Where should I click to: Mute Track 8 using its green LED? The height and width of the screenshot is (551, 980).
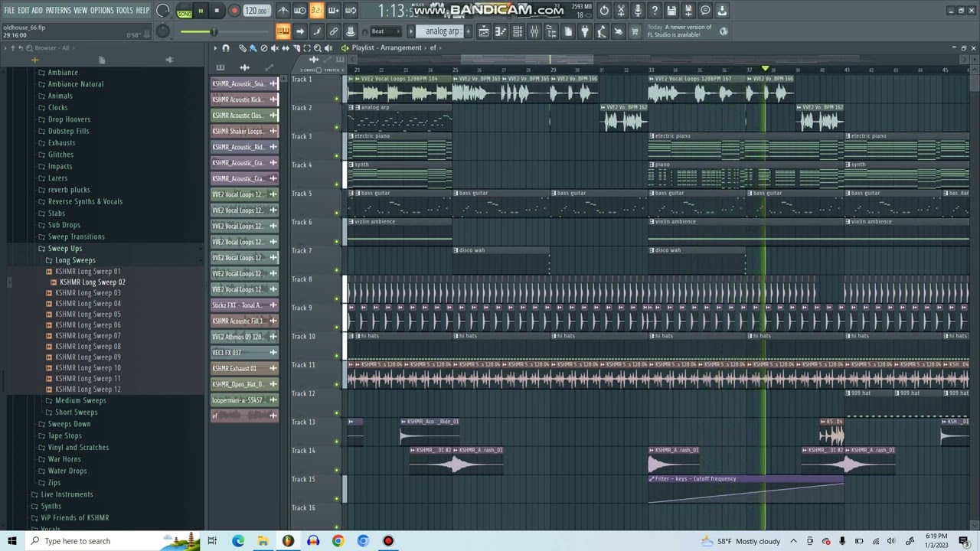[336, 298]
